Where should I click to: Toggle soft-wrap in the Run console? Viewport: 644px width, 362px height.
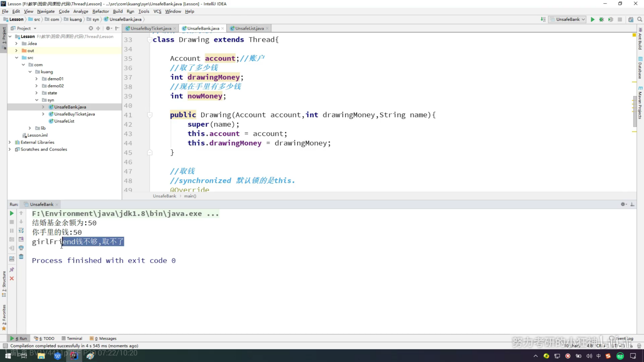(21, 231)
